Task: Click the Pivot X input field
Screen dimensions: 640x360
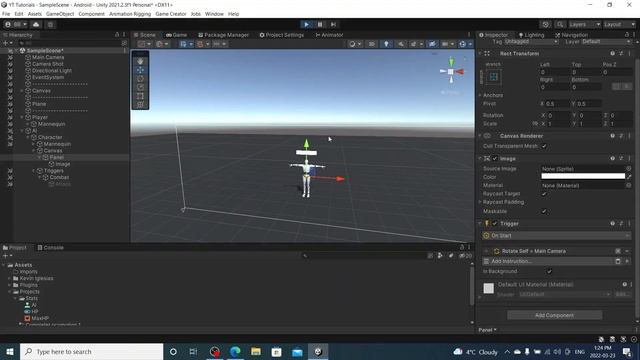Action: click(x=557, y=104)
